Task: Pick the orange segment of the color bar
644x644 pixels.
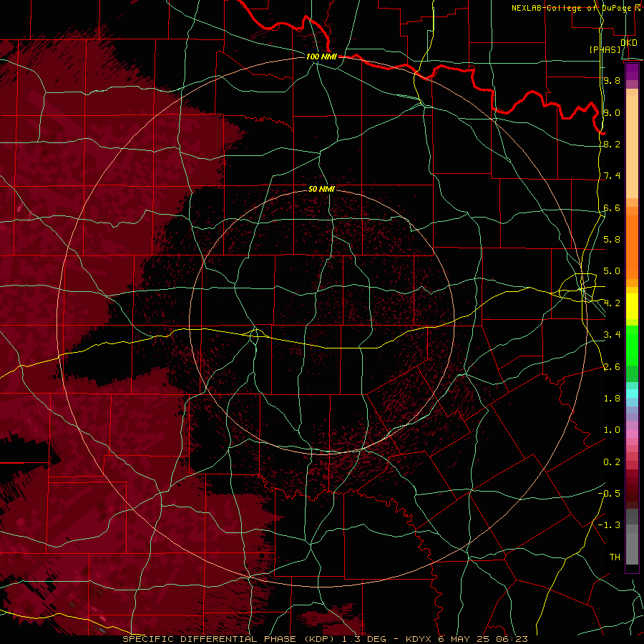Action: [x=632, y=248]
